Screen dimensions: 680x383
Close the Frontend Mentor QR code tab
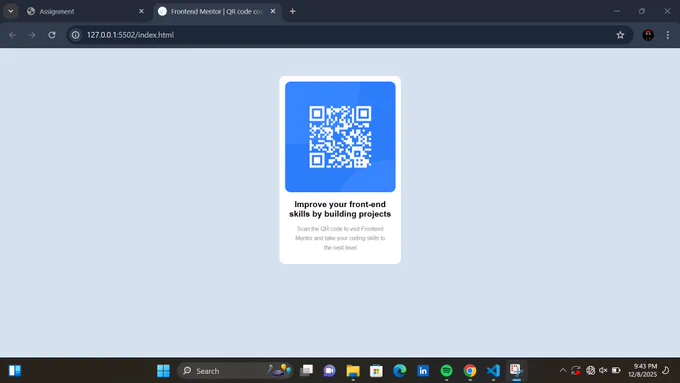273,11
